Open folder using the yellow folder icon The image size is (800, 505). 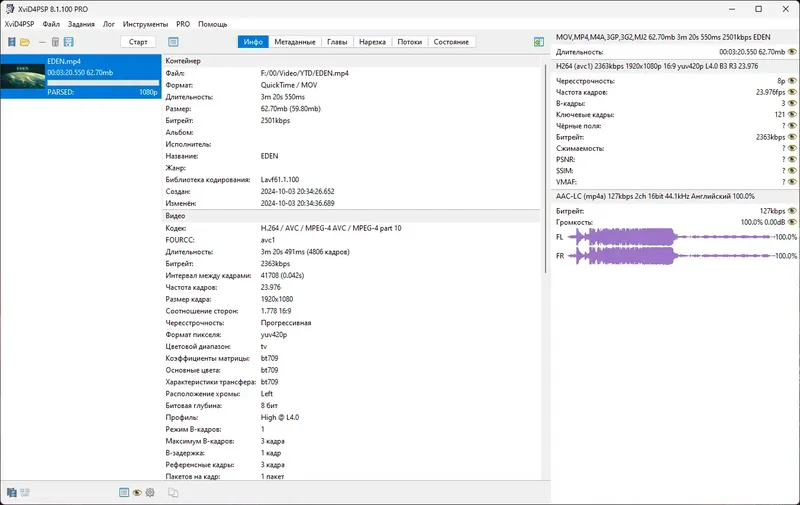click(24, 42)
